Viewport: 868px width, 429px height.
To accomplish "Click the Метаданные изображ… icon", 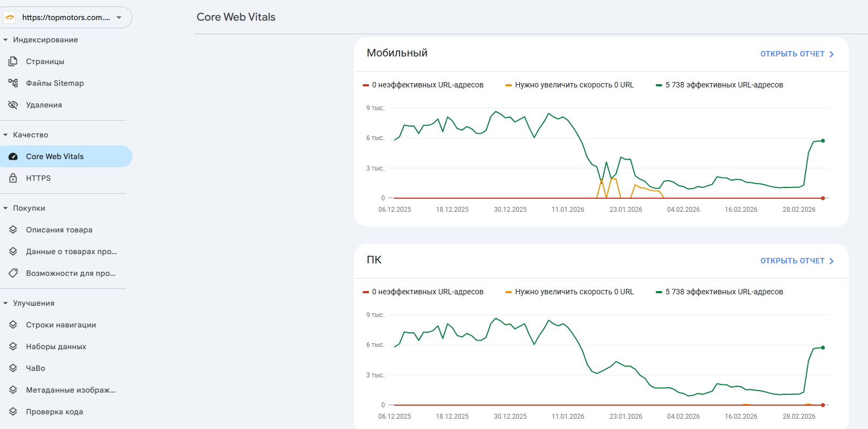I will (x=13, y=390).
